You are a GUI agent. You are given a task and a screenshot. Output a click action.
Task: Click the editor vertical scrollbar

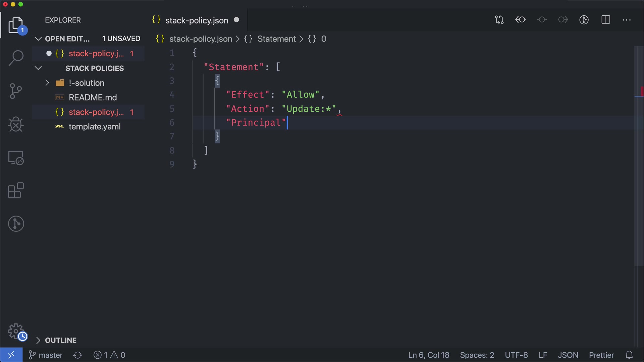click(638, 151)
